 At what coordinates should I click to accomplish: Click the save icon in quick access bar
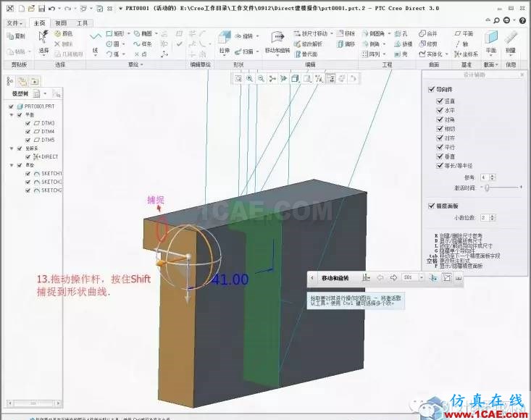tap(41, 8)
